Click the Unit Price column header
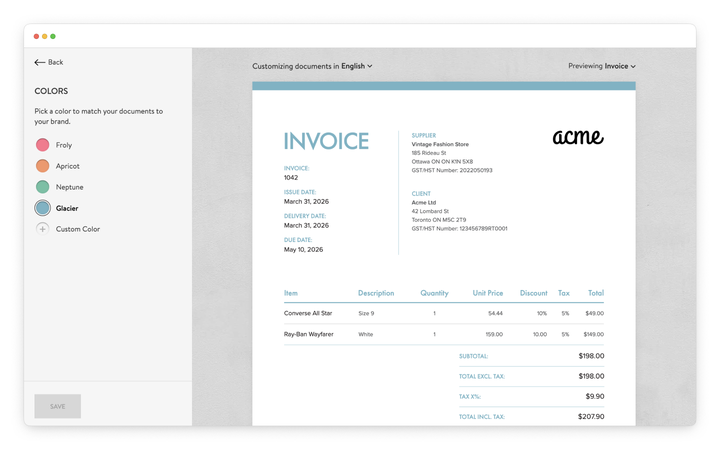This screenshot has width=720, height=450. pos(488,293)
